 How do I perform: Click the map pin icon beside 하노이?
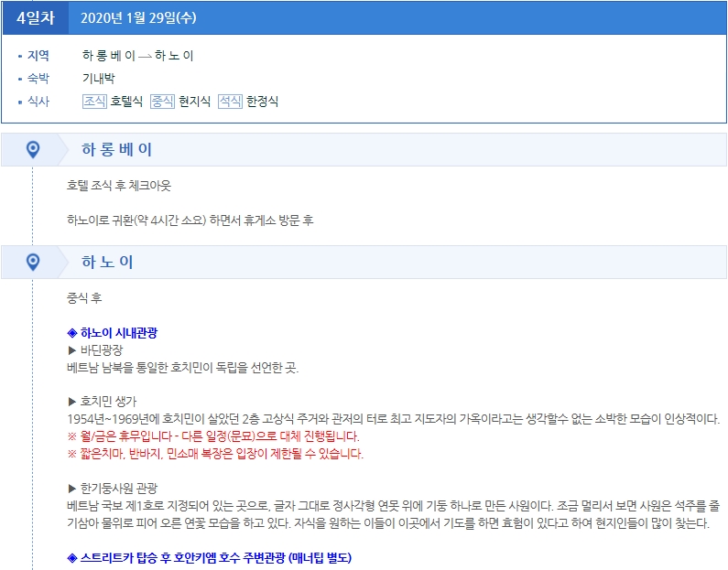tap(33, 263)
